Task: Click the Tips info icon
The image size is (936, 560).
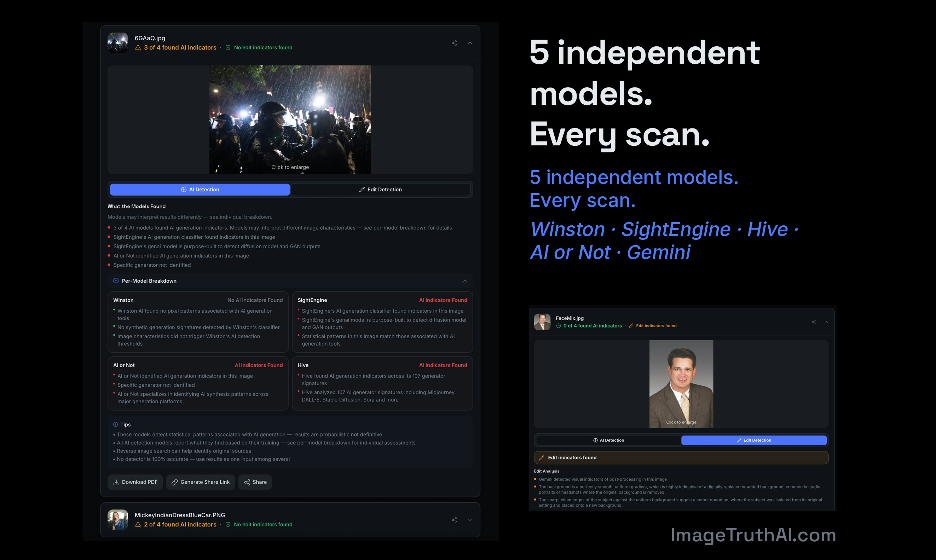Action: coord(115,425)
